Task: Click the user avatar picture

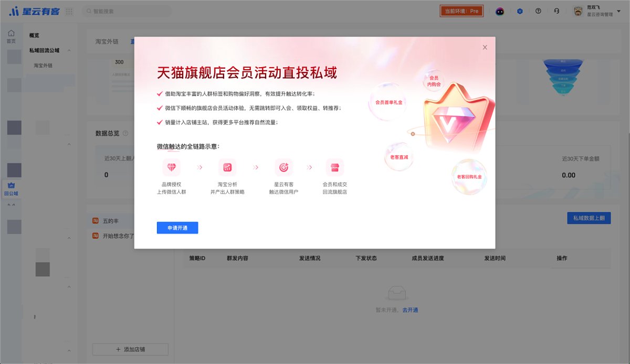Action: pyautogui.click(x=578, y=11)
